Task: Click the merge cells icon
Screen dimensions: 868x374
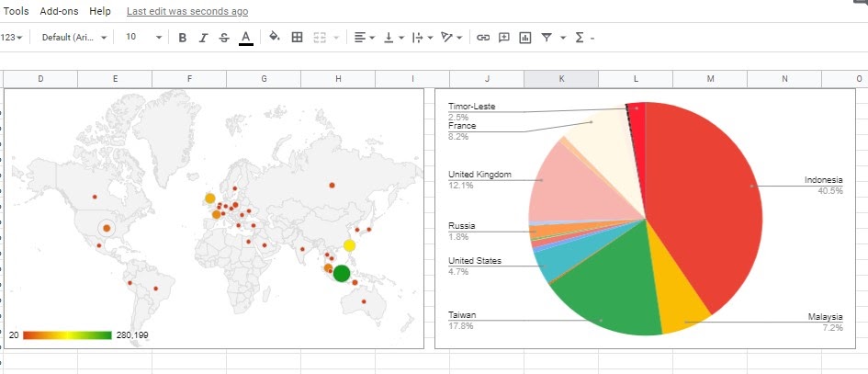Action: tap(320, 37)
